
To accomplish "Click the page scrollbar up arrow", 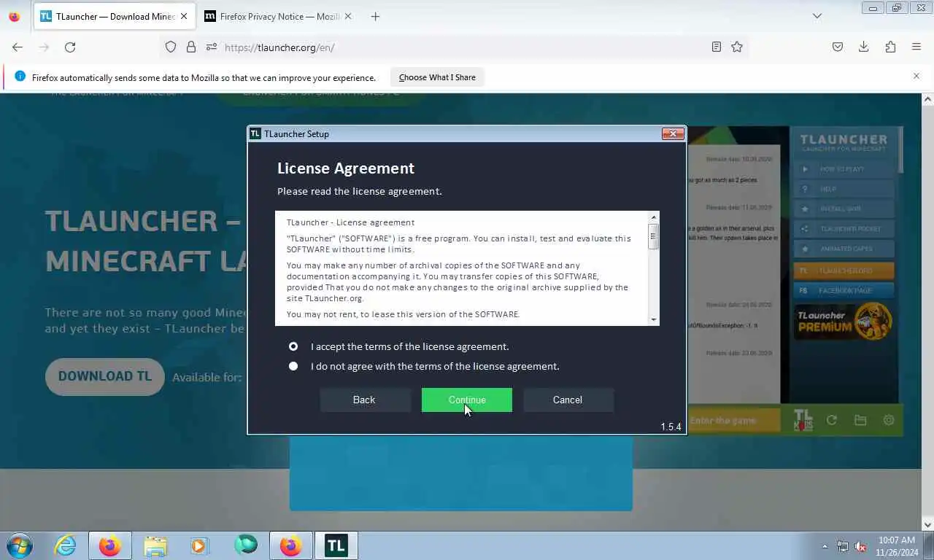I will pyautogui.click(x=928, y=98).
